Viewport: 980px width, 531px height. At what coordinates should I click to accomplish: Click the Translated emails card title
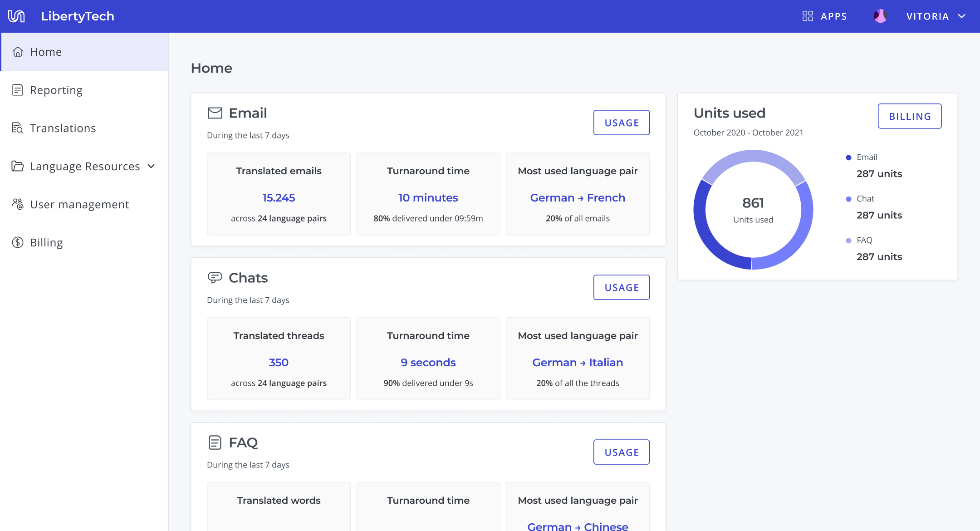pyautogui.click(x=279, y=171)
